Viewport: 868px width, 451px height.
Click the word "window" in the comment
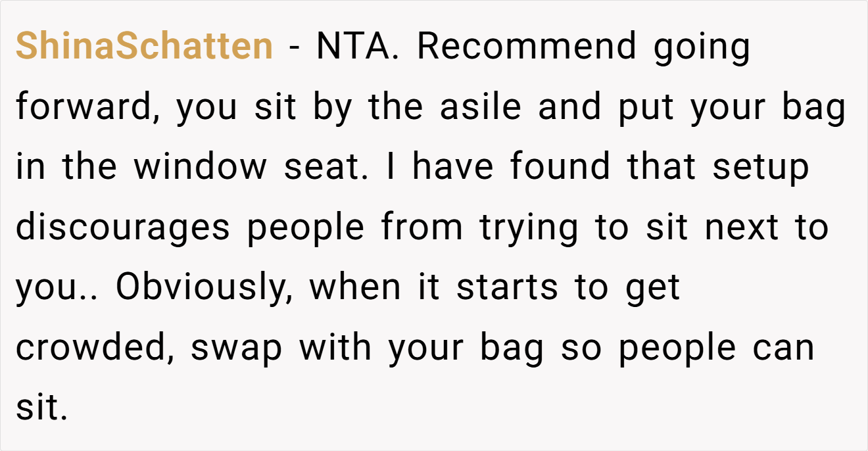coord(201,167)
